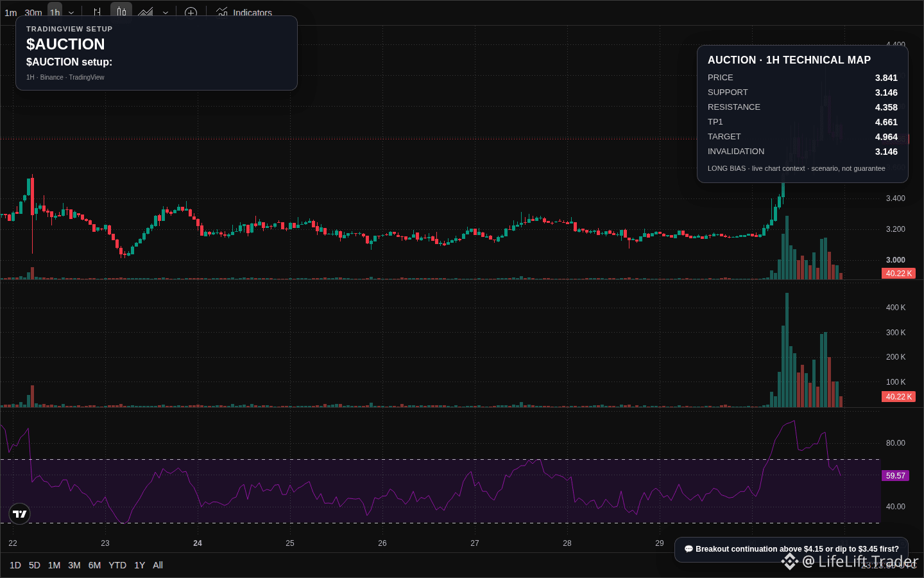Image resolution: width=924 pixels, height=578 pixels.
Task: Set date range to 1M
Action: pos(54,565)
